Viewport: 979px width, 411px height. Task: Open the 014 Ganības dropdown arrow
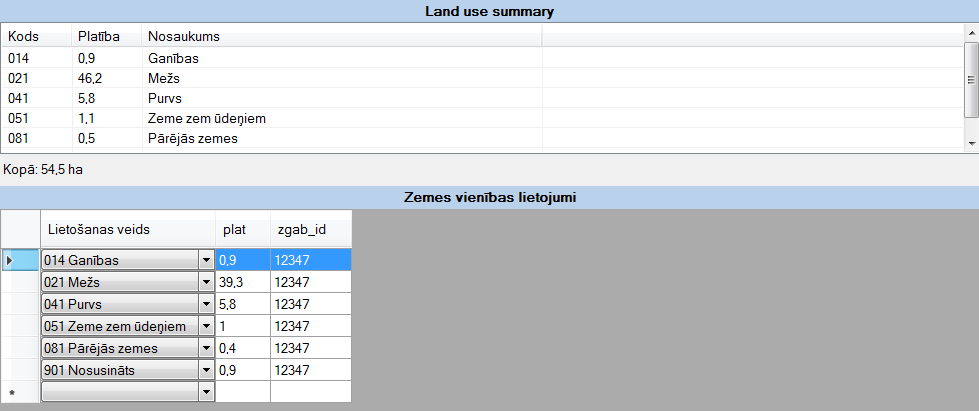(207, 261)
